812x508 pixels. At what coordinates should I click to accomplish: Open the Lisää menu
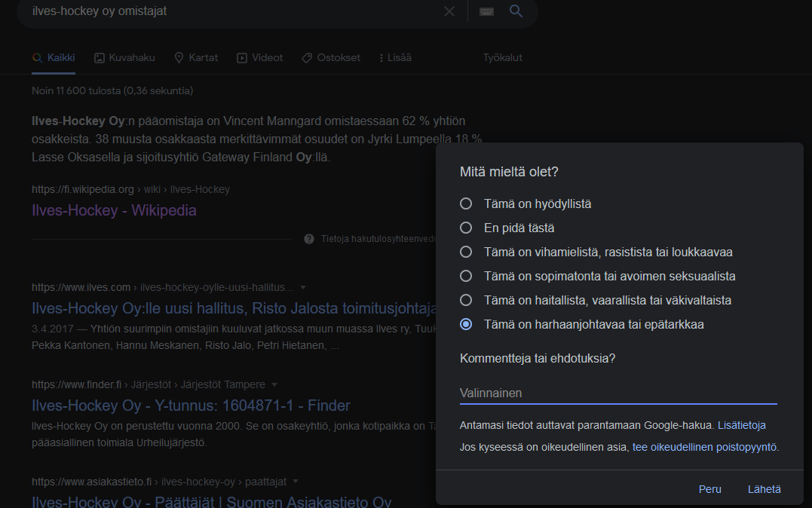396,57
